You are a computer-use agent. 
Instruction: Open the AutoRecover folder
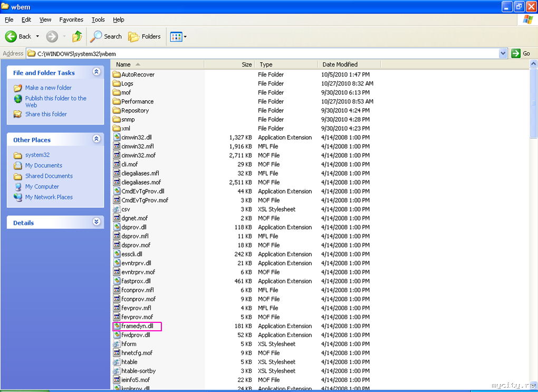click(x=117, y=74)
